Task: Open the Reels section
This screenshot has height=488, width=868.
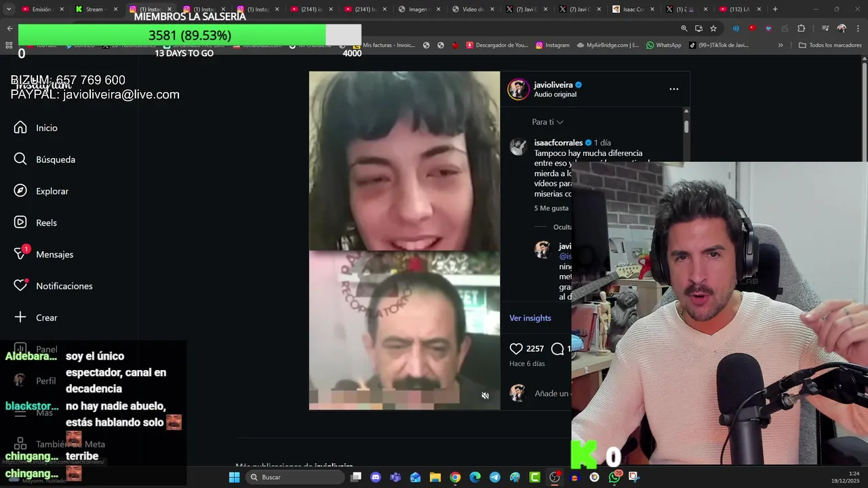Action: [35, 222]
